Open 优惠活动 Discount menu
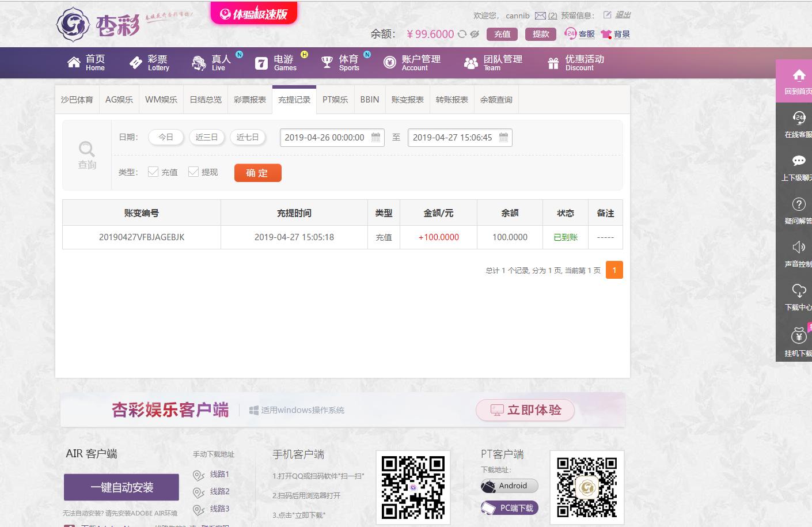This screenshot has width=812, height=527. (575, 63)
